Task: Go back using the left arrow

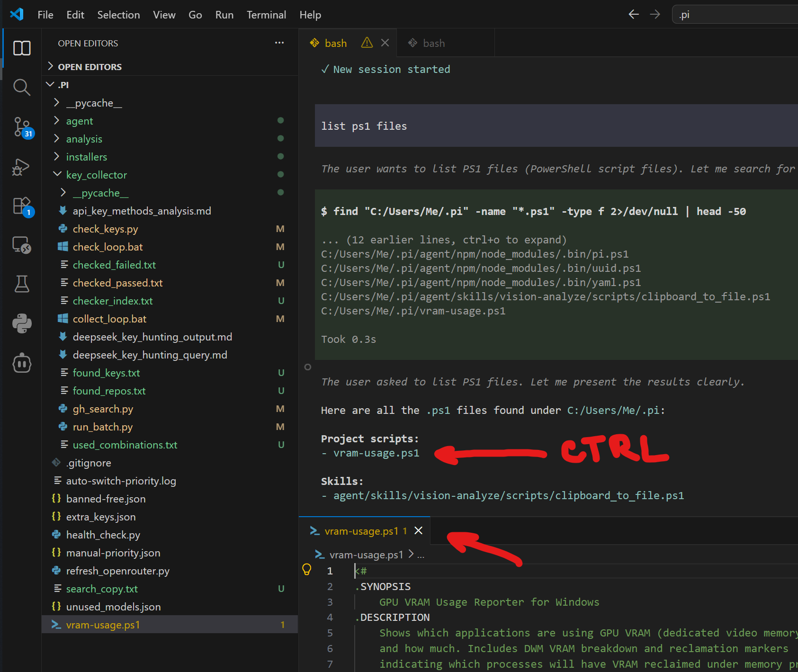Action: 634,15
